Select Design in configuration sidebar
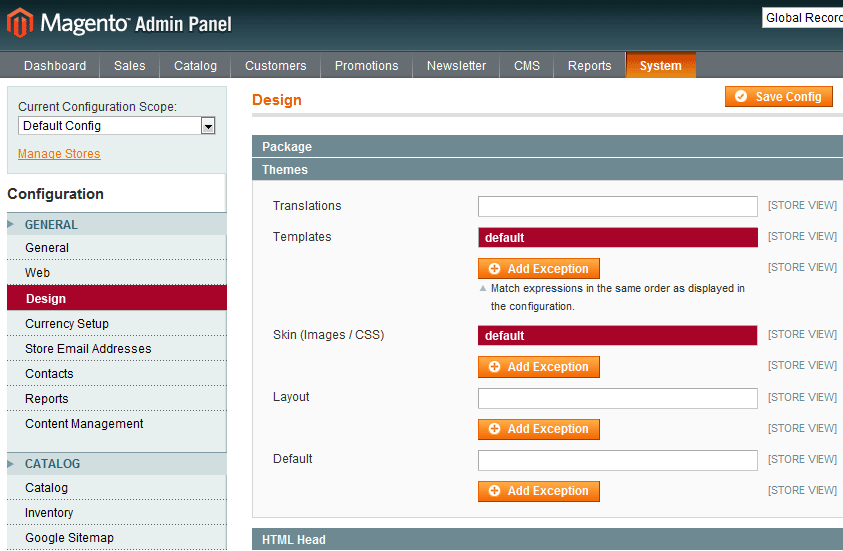This screenshot has height=551, width=843. (x=117, y=298)
